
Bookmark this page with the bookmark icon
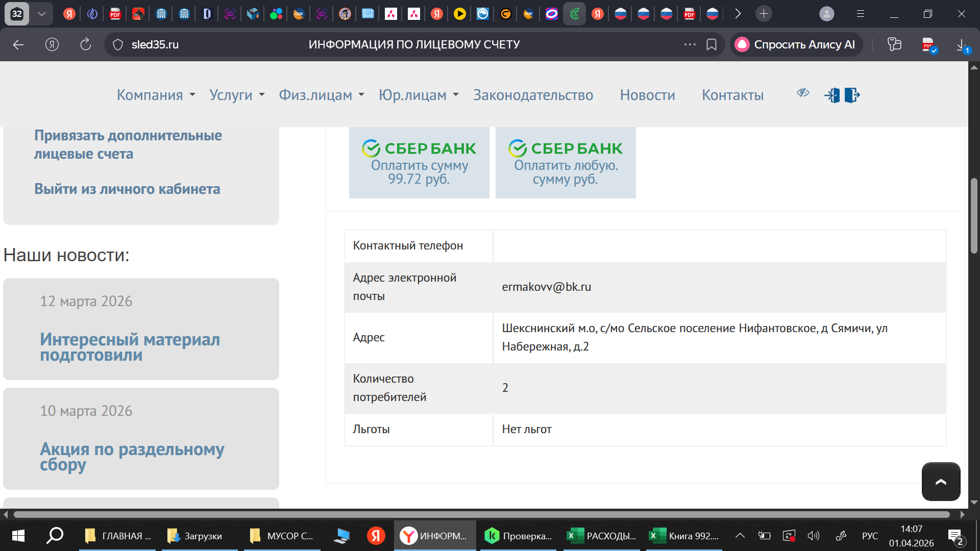[711, 44]
